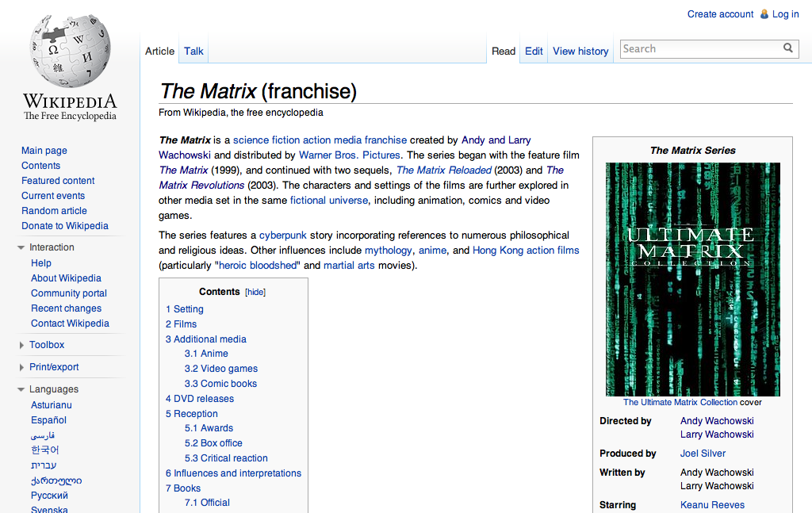Open the anime link in paragraph
812x513 pixels.
[432, 250]
